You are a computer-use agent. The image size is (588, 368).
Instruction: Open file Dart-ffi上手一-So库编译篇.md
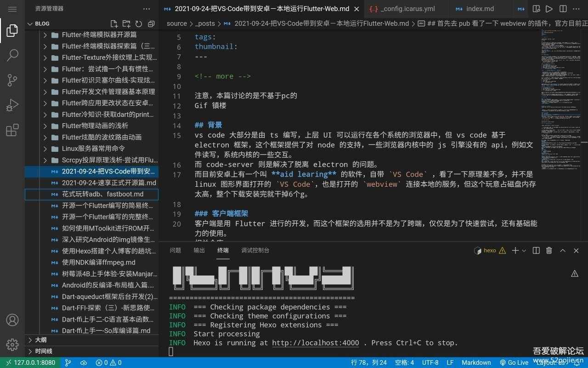point(92,330)
